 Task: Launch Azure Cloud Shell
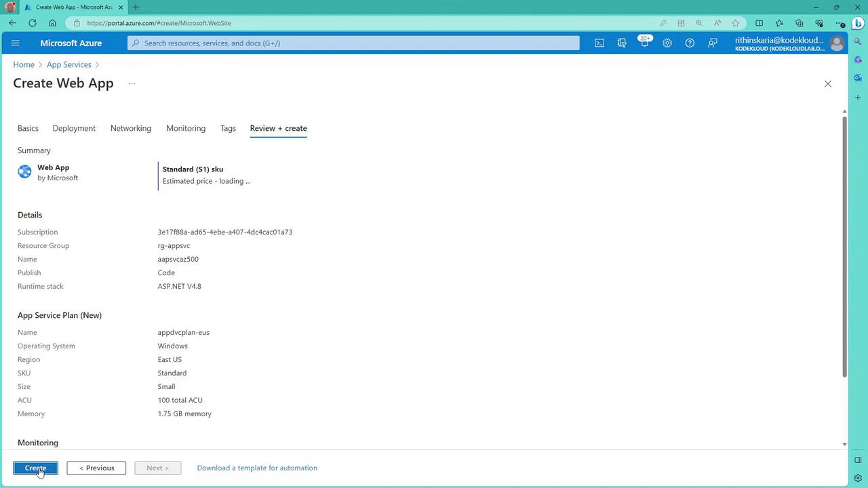point(599,43)
